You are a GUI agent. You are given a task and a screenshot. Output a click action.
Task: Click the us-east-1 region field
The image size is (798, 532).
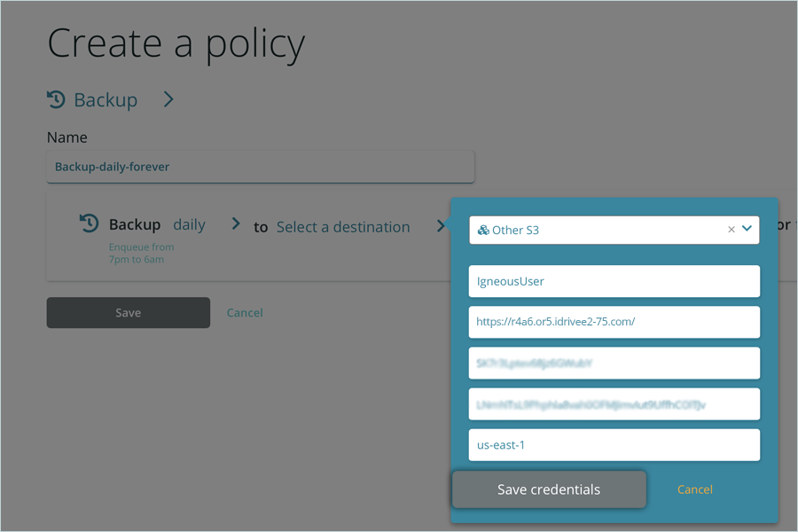[x=614, y=445]
